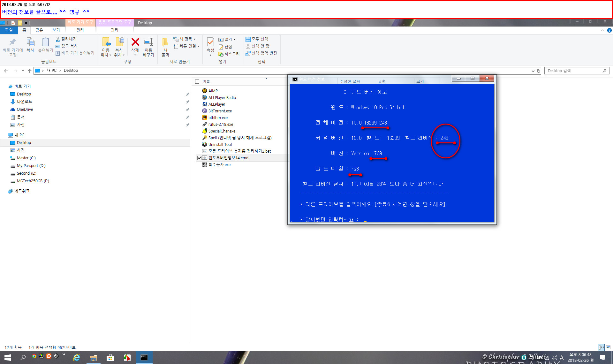The height and width of the screenshot is (364, 613).
Task: Click the red X Delete (삭제) icon
Action: click(x=135, y=42)
